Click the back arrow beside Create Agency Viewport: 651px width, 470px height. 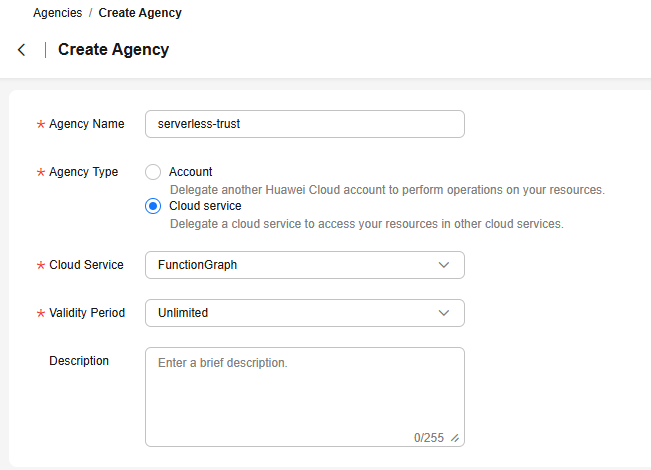click(22, 50)
